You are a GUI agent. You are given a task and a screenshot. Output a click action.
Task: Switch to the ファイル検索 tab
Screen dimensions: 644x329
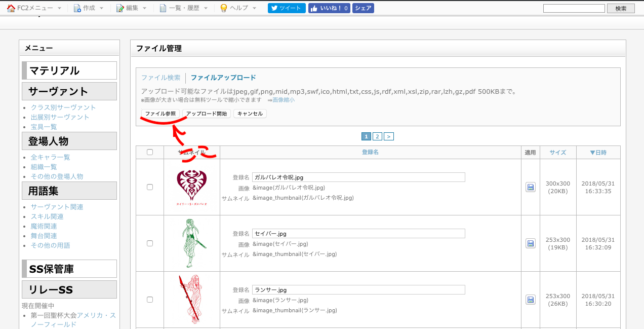160,78
